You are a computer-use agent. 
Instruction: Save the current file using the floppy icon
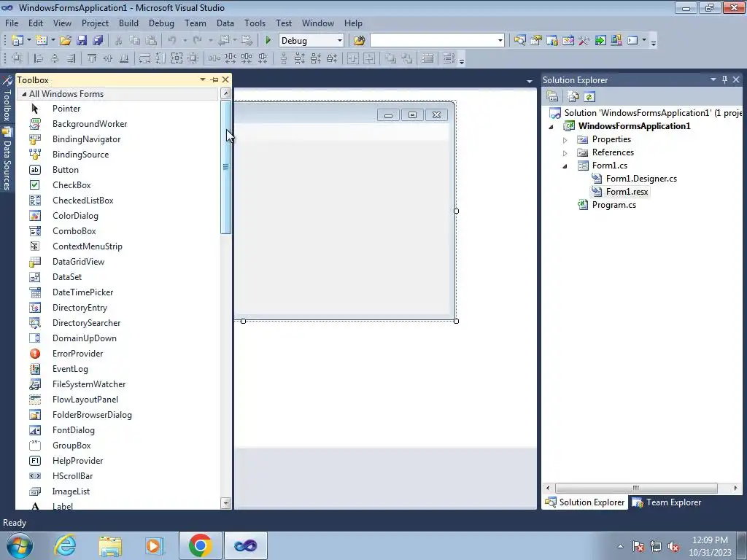(82, 41)
